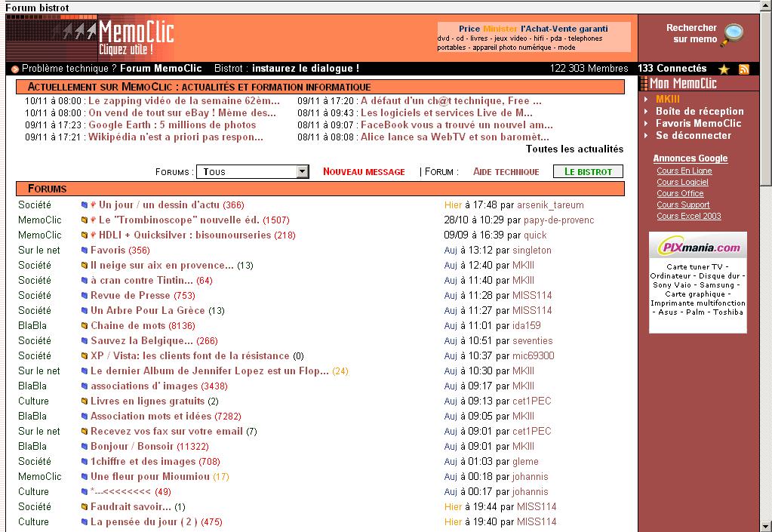Switch to Le bistrot forum tab

588,172
